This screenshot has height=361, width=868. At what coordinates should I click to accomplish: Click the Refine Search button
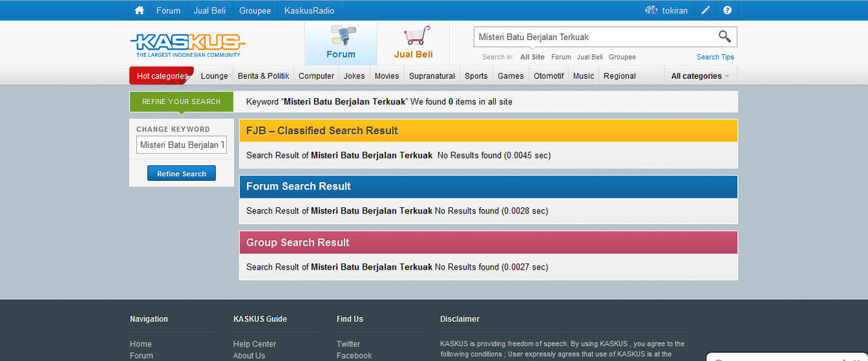[x=182, y=173]
